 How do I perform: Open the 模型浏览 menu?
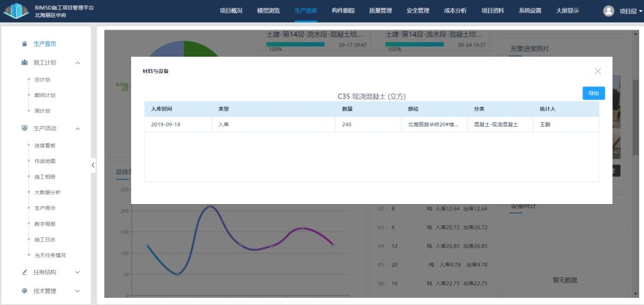tap(268, 11)
